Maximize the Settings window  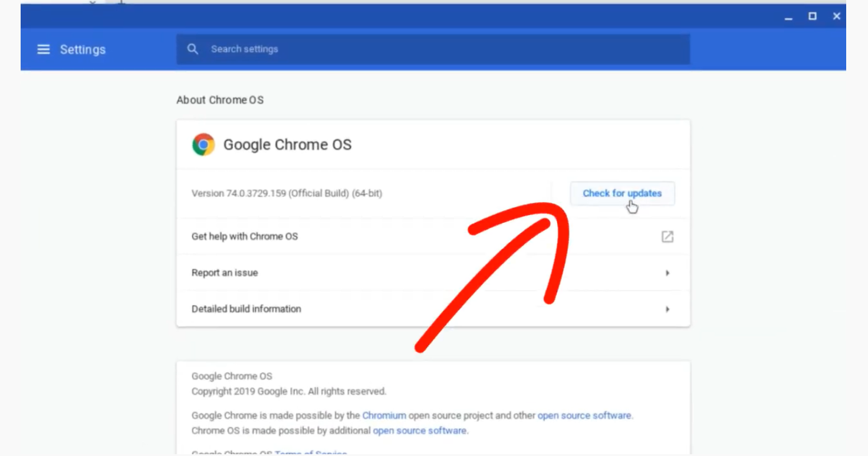coord(813,16)
